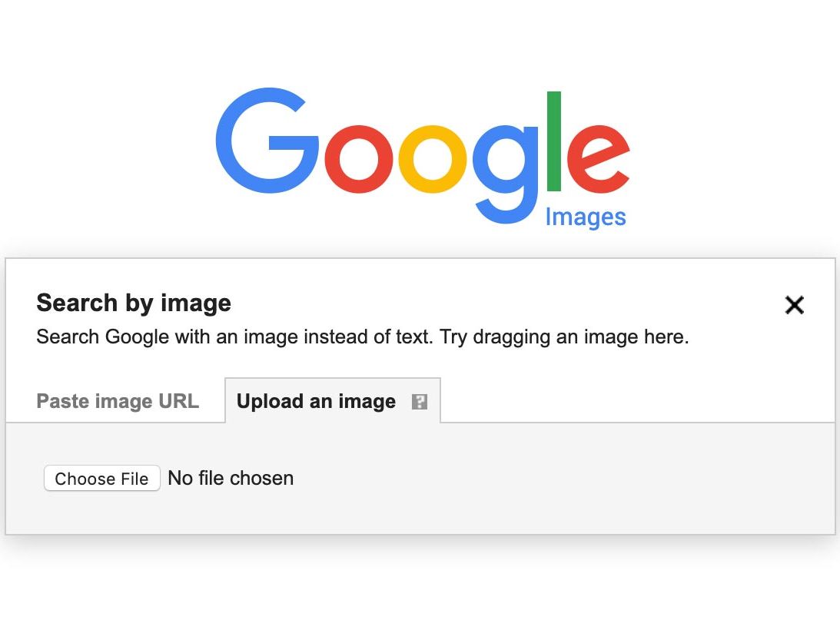
Task: Open the Images label beneath the logo
Action: (585, 217)
